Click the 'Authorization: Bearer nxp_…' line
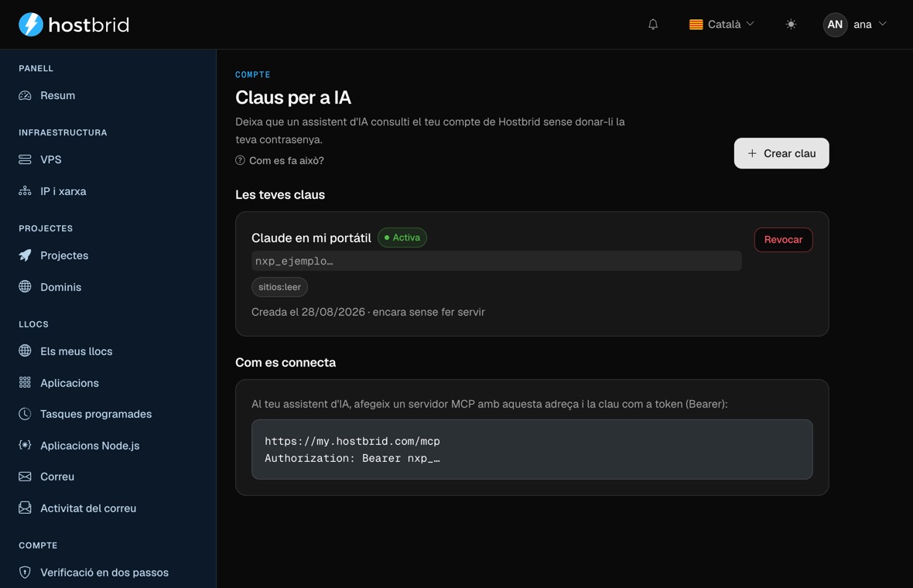Screen dimensions: 913x588 352,458
